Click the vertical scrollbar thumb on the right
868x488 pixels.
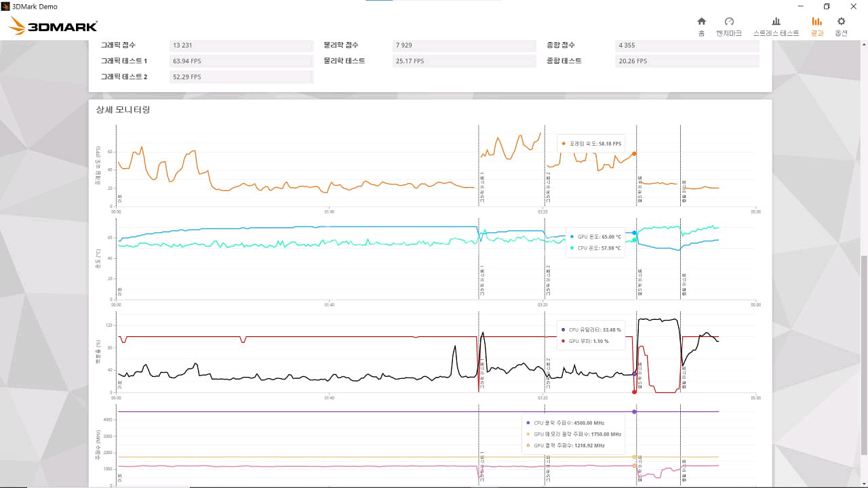pyautogui.click(x=863, y=354)
